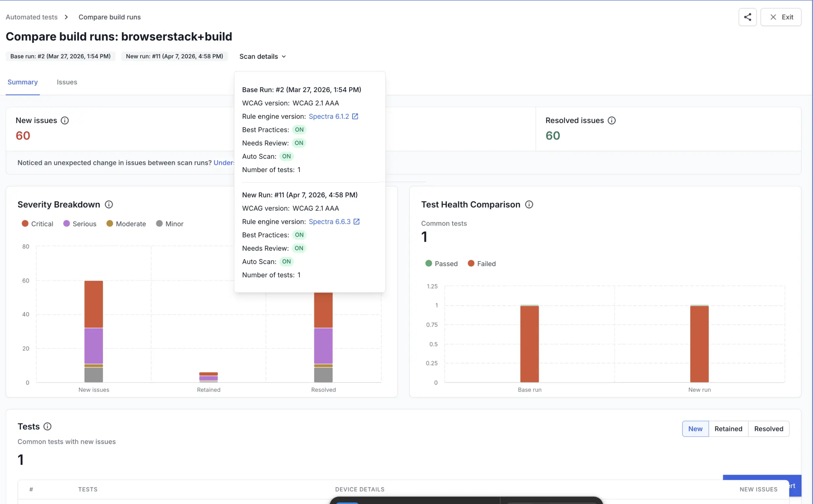
Task: Toggle the Critical severity legend item
Action: point(38,224)
